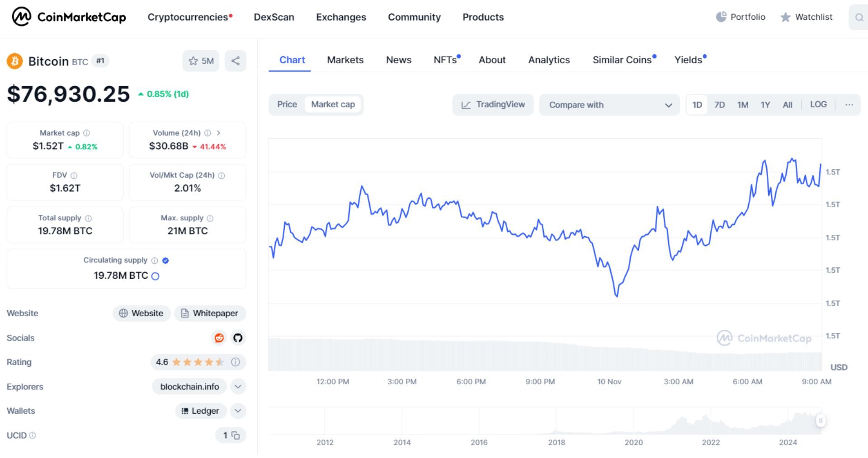The image size is (868, 458).
Task: Switch chart from Market cap to Price
Action: click(287, 104)
